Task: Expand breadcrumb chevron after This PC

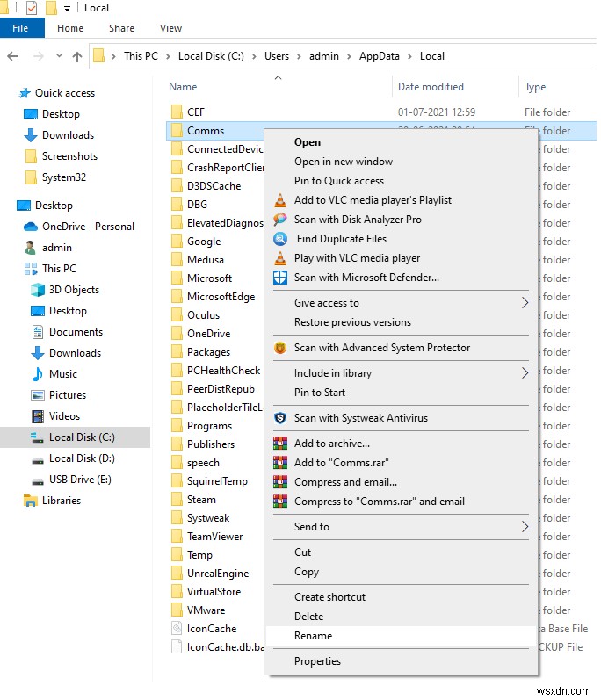Action: [x=168, y=56]
